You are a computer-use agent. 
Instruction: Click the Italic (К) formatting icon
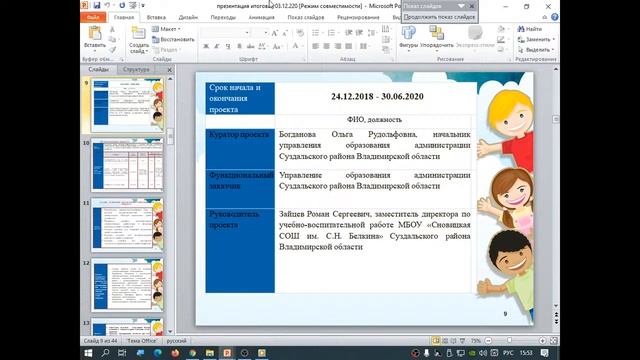pos(217,47)
